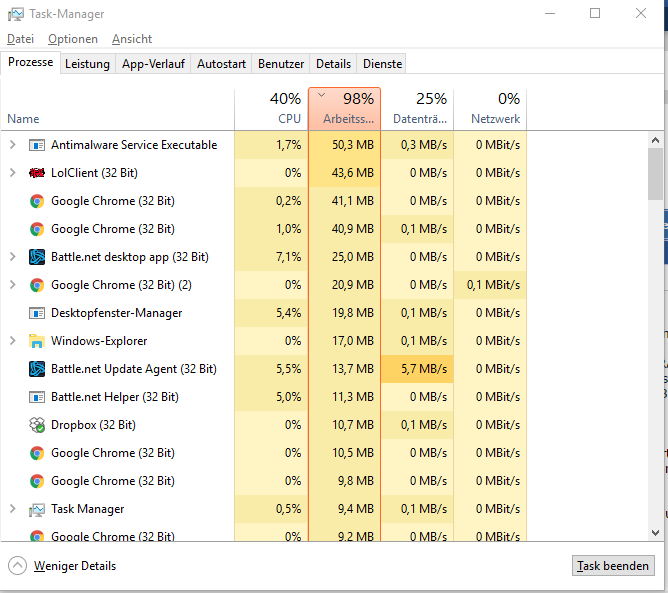Screen dimensions: 668x593
Task: Expand the LolClient process group
Action: [x=12, y=173]
